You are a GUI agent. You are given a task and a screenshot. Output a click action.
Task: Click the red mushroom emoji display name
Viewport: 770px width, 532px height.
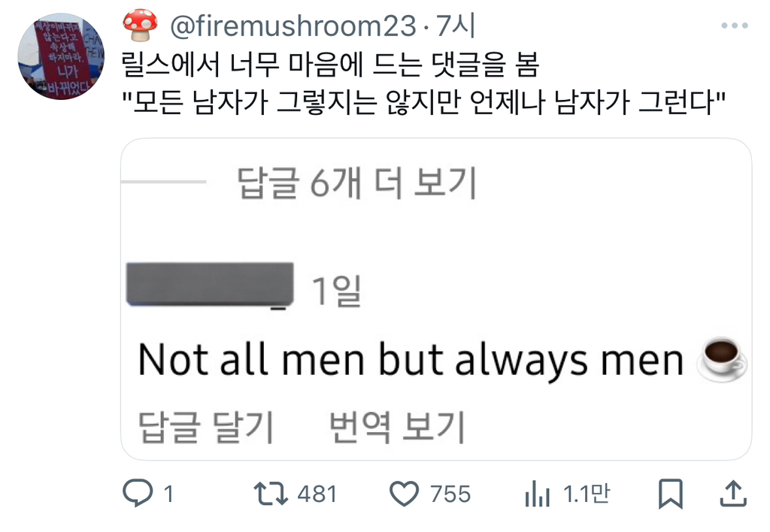pyautogui.click(x=141, y=26)
